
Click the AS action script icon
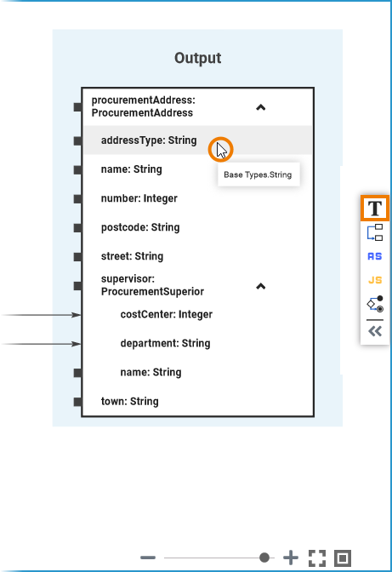375,256
